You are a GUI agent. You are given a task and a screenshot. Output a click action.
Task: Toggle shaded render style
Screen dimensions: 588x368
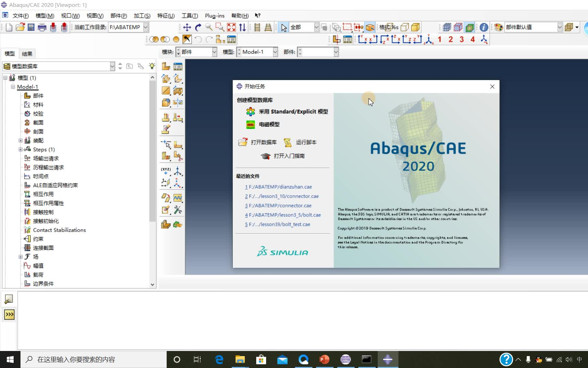pos(415,27)
